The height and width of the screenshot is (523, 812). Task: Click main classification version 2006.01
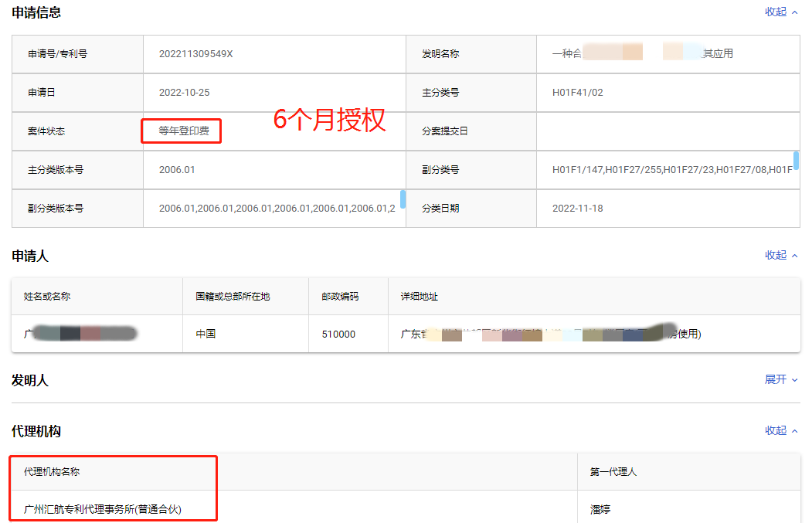point(177,170)
